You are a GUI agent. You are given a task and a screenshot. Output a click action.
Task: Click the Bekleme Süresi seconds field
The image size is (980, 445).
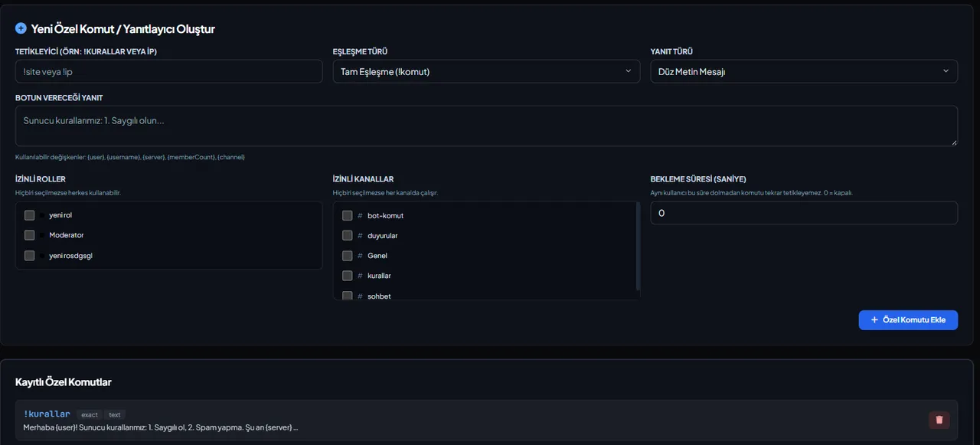(x=804, y=213)
